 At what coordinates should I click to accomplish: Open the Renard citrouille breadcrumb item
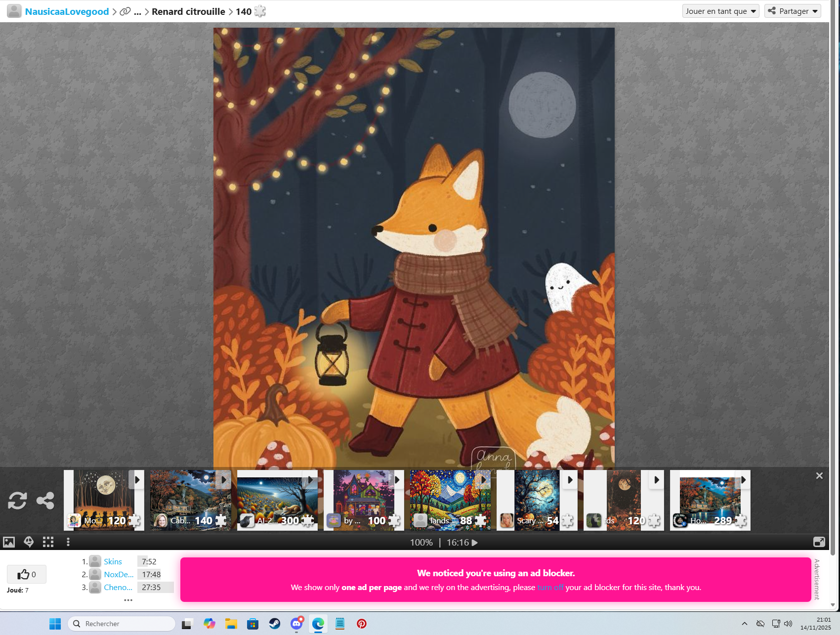188,12
